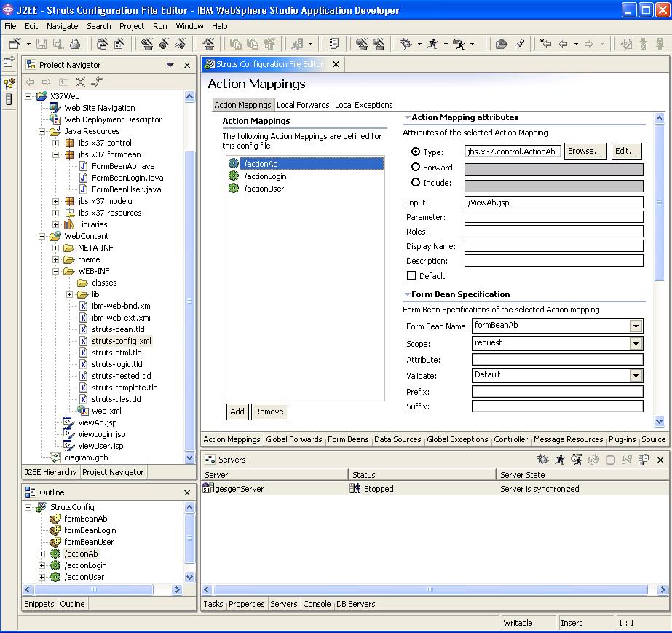Start server in debug mode from Servers view
This screenshot has width=672, height=633.
tap(542, 460)
